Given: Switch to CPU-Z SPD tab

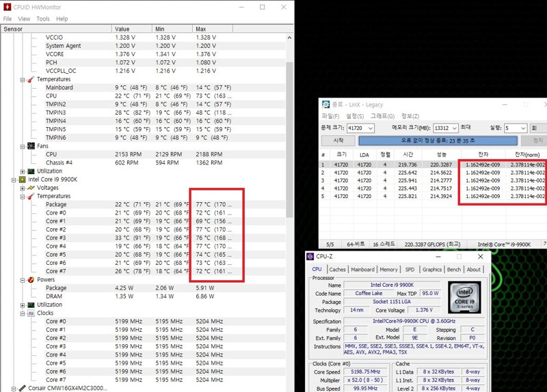Looking at the screenshot, I should [x=410, y=269].
